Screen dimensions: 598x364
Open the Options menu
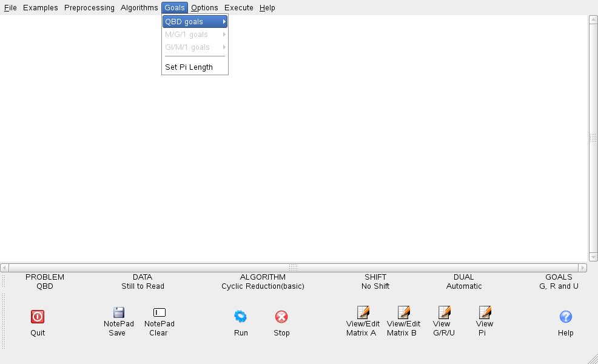click(204, 8)
